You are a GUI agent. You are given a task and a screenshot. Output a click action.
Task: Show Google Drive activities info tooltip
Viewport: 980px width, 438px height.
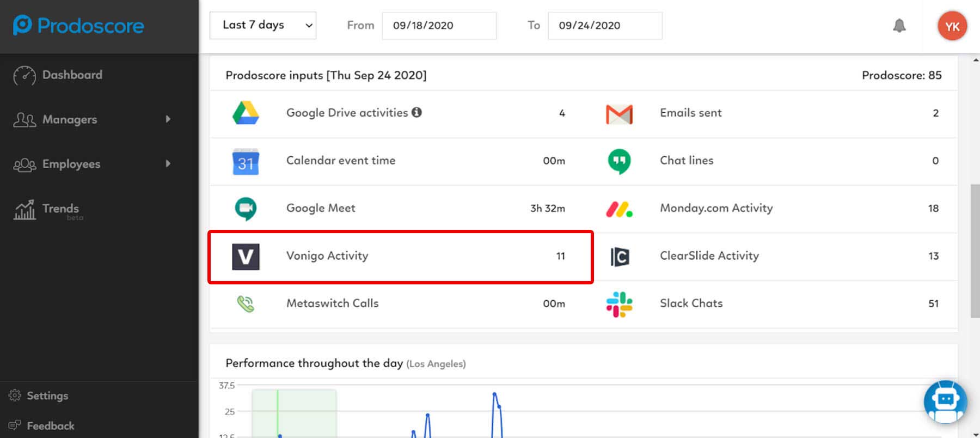tap(416, 112)
